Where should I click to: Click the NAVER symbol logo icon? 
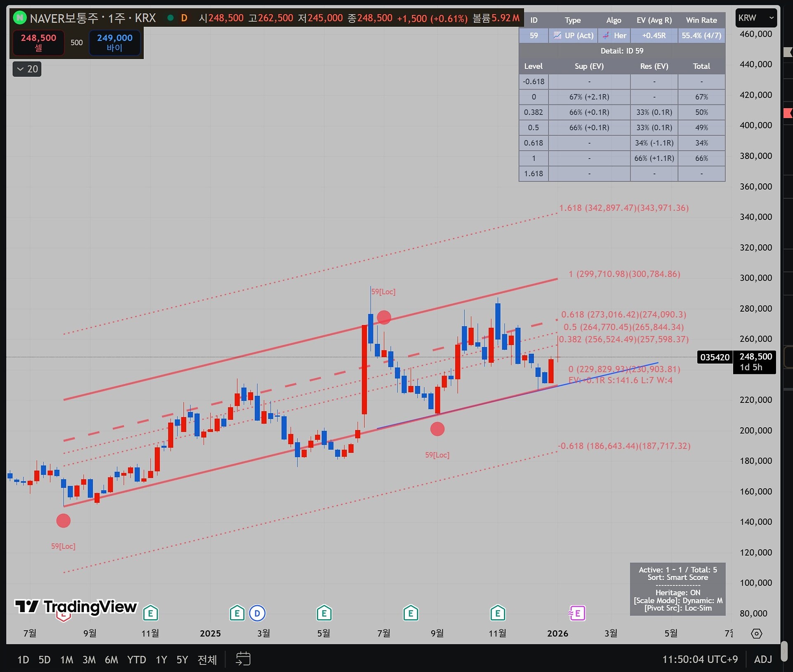tap(19, 18)
